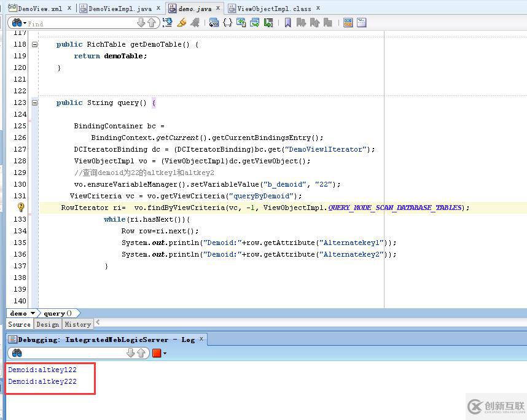Find next match with editor down arrow
Screen dimensions: 527x420
[141, 23]
